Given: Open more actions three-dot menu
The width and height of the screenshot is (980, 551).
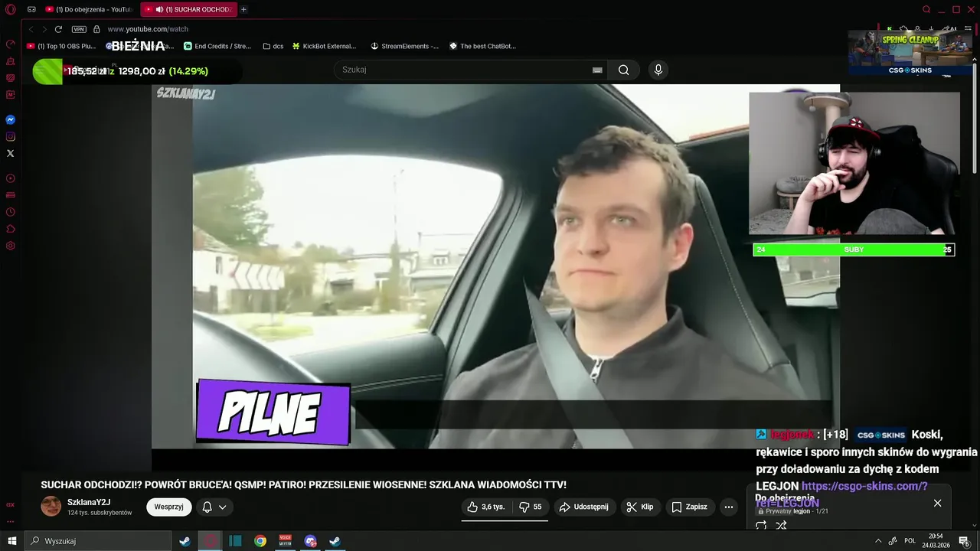Looking at the screenshot, I should click(729, 507).
